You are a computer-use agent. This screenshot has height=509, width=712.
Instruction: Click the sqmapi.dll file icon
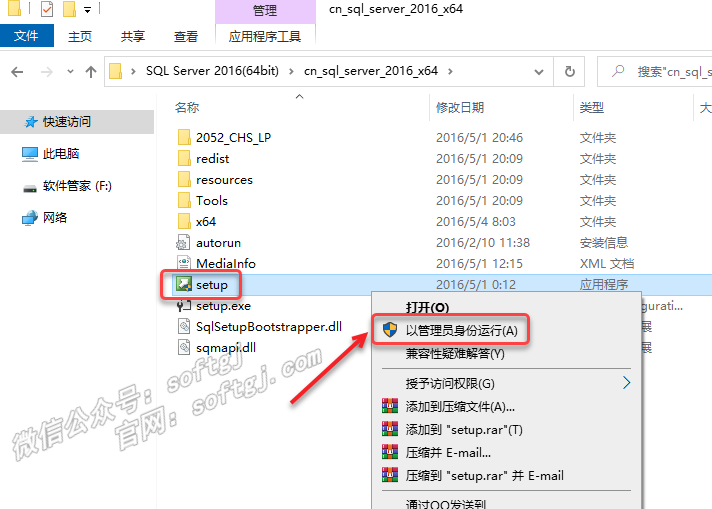pos(183,347)
